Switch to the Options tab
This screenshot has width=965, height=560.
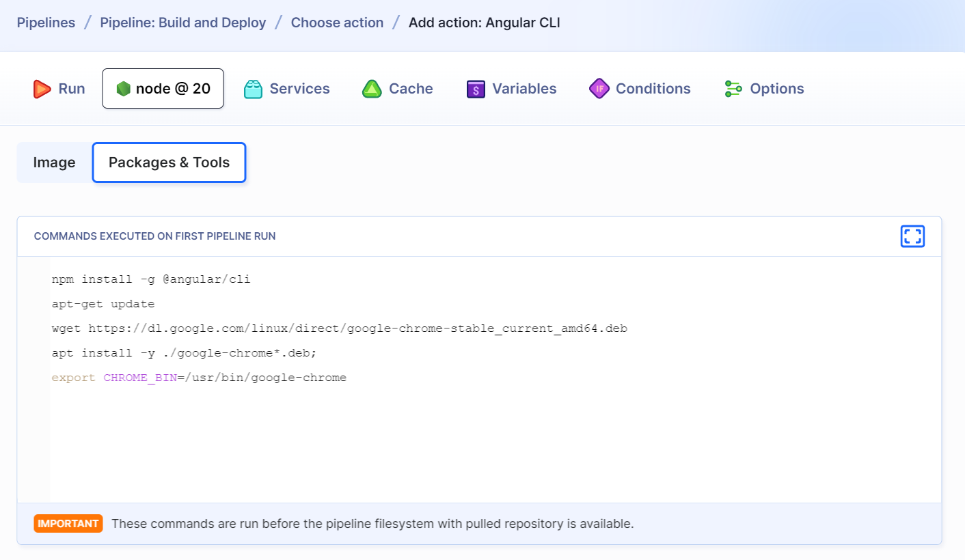pyautogui.click(x=764, y=89)
